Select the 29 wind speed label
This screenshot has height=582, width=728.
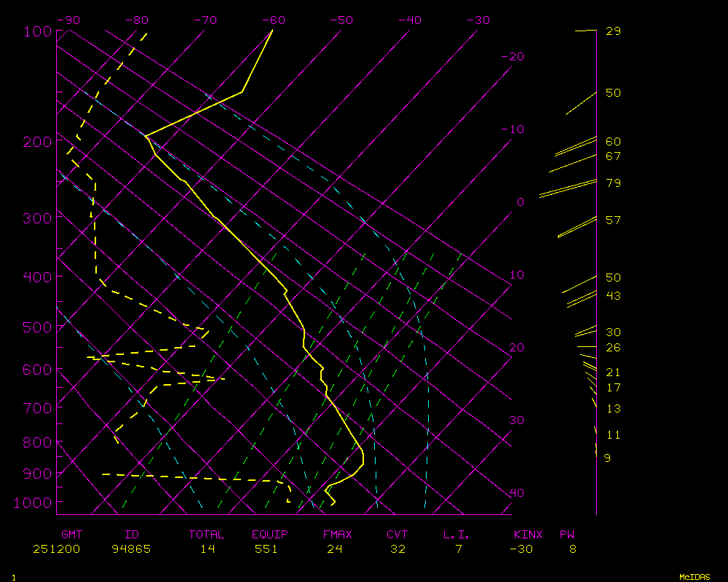coord(613,31)
